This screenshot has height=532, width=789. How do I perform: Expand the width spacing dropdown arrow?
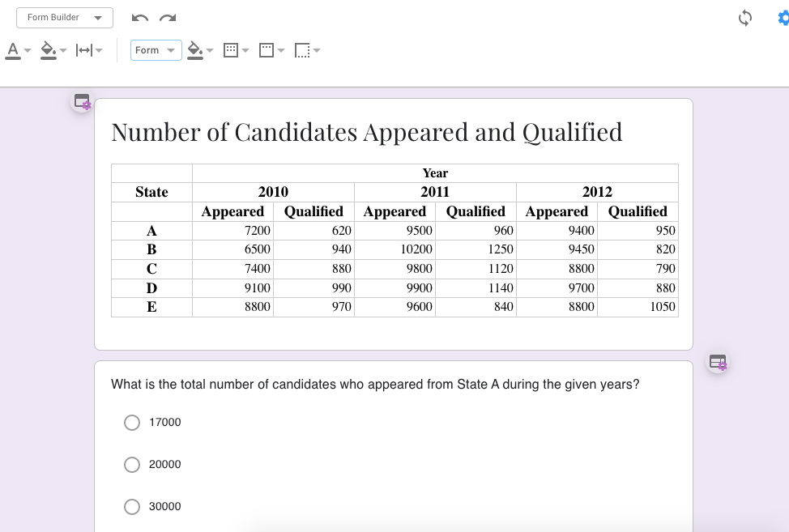(x=99, y=50)
